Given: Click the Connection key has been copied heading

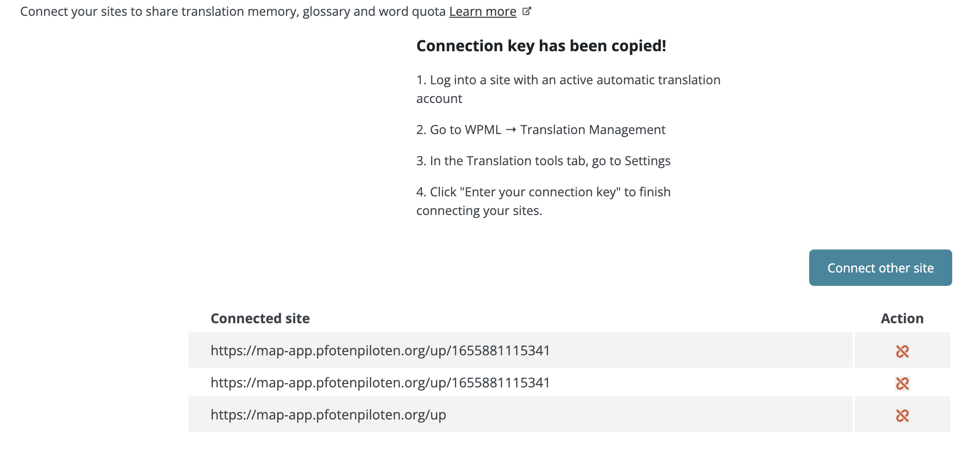Looking at the screenshot, I should (541, 46).
